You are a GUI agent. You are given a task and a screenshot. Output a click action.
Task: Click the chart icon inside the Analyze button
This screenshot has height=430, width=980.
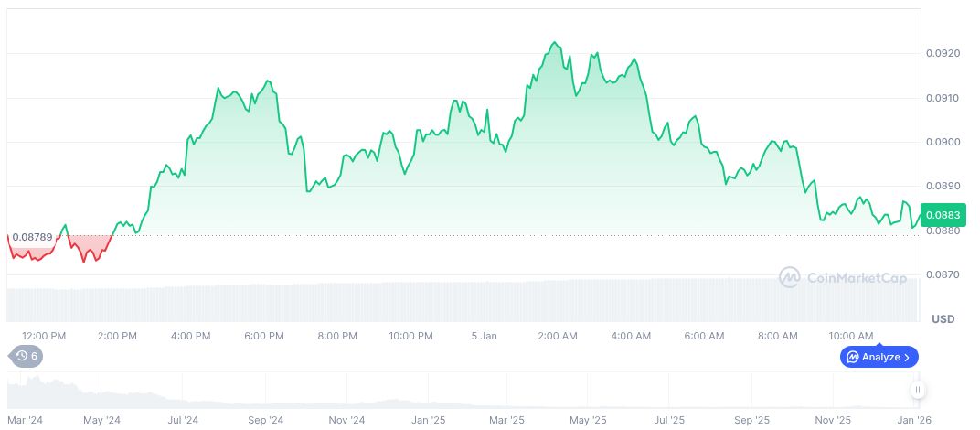pos(852,357)
